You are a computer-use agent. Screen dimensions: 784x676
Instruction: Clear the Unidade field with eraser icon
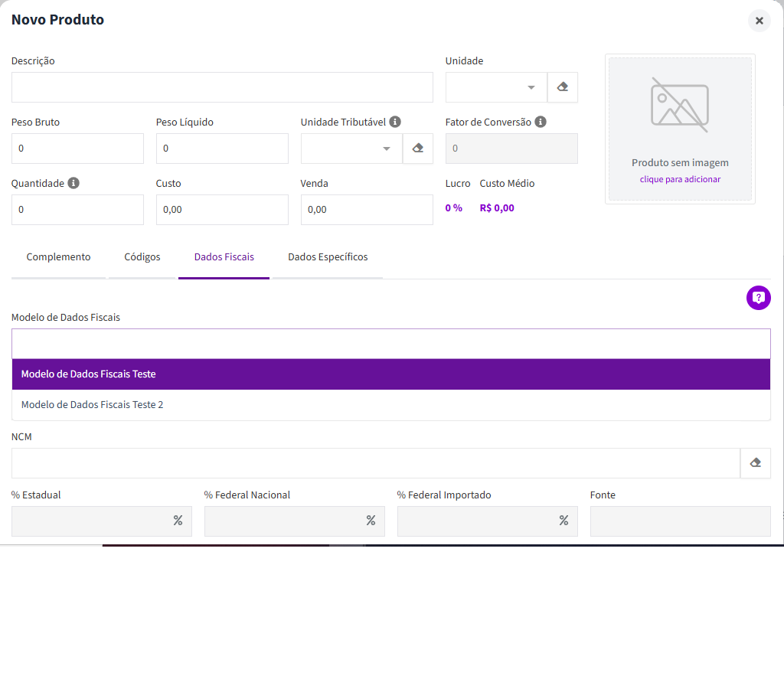563,87
